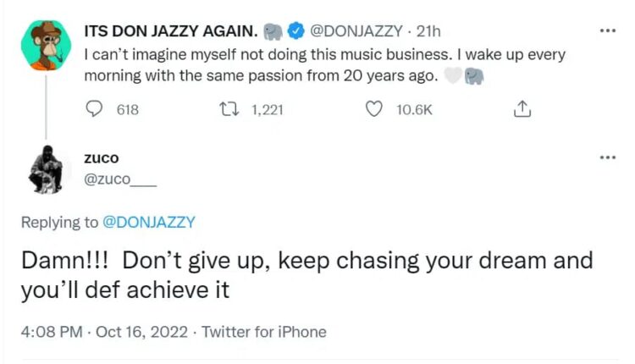Click the blue verified badge
The width and height of the screenshot is (635, 364).
pyautogui.click(x=295, y=32)
